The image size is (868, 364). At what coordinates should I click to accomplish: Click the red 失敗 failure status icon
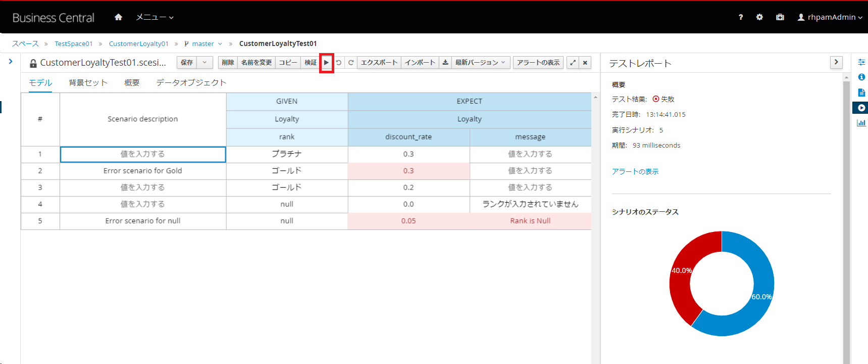[x=656, y=99]
